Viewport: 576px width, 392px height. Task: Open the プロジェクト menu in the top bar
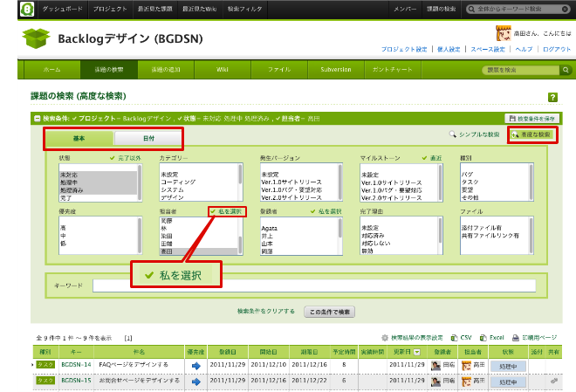[x=110, y=9]
